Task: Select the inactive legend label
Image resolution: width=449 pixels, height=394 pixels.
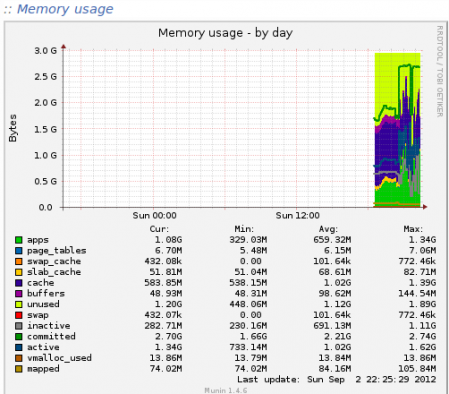Action: [48, 326]
